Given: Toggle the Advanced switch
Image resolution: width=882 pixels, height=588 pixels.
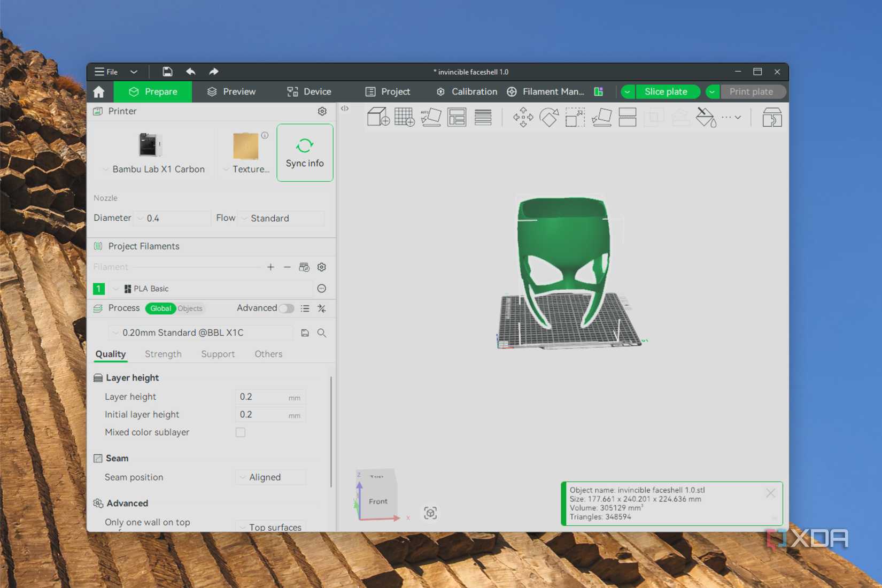Looking at the screenshot, I should (287, 308).
